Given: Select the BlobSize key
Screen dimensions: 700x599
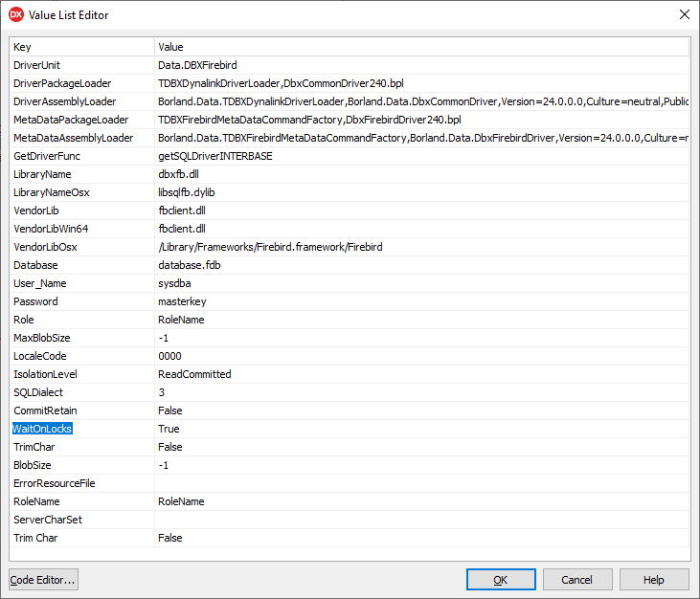Looking at the screenshot, I should point(82,465).
